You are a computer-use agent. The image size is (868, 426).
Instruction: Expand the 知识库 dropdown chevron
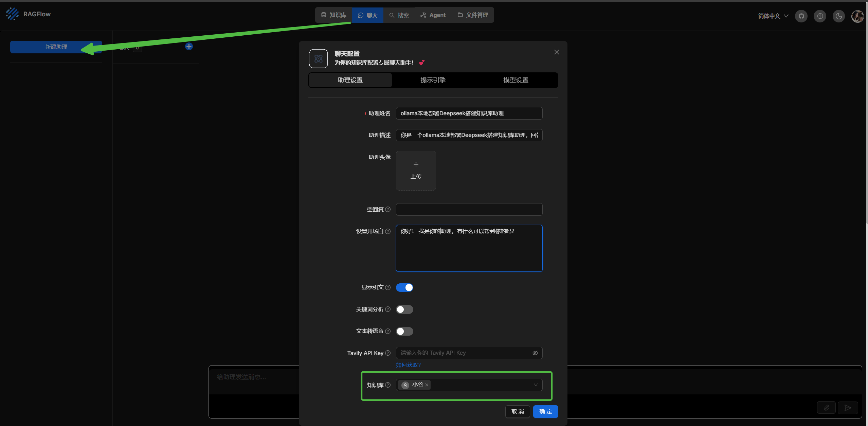click(x=536, y=385)
